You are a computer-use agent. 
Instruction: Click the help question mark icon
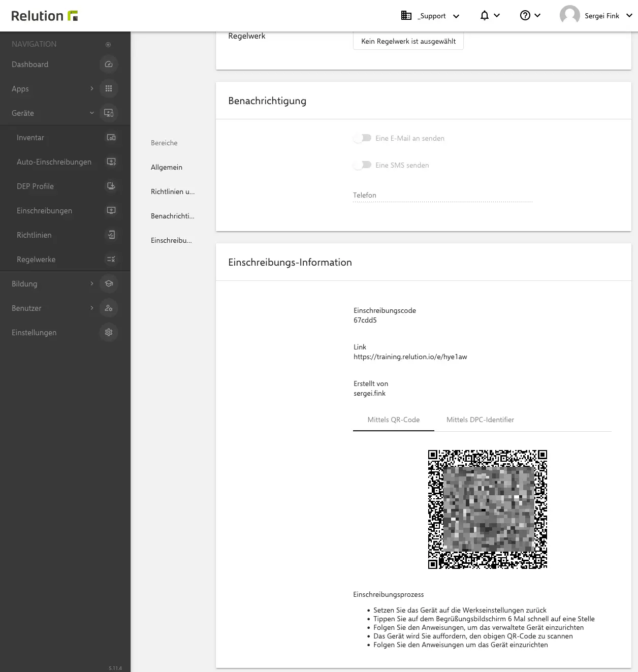click(x=525, y=16)
